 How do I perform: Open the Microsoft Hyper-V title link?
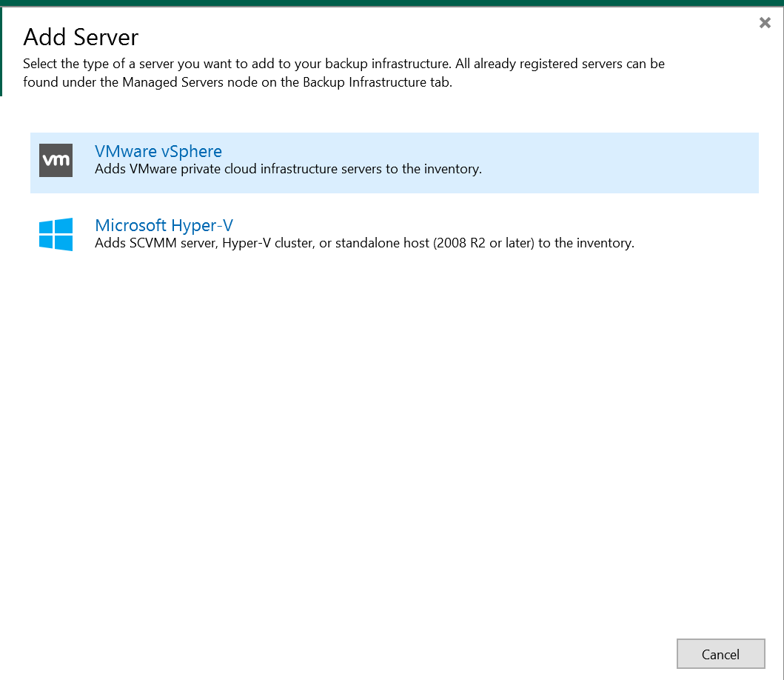click(x=164, y=225)
